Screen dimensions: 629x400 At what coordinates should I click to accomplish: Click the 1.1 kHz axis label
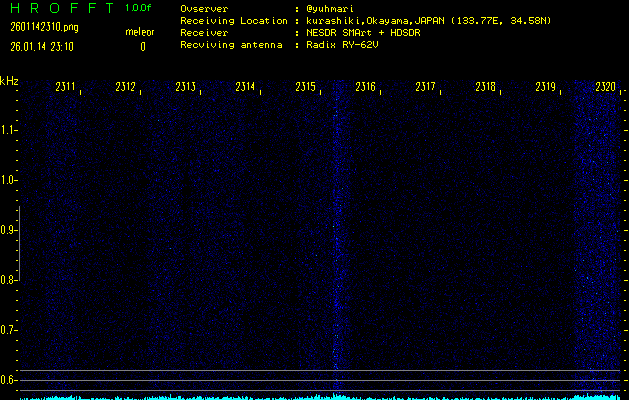click(x=6, y=130)
